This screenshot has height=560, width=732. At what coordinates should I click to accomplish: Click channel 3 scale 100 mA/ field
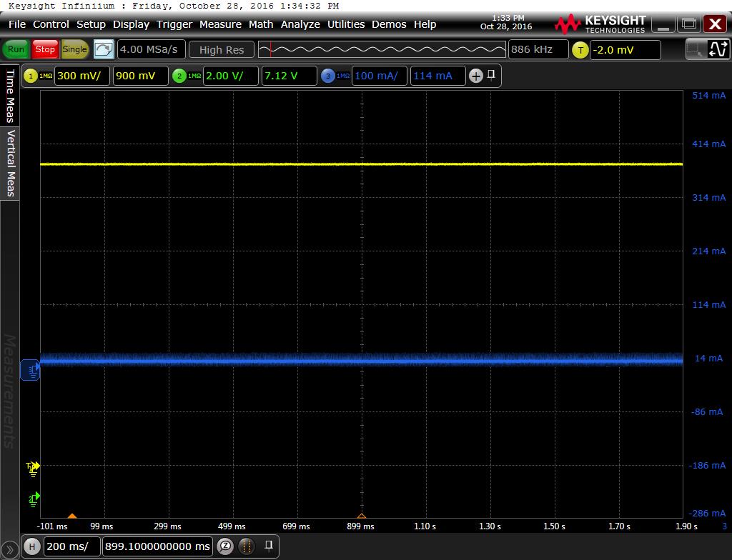tap(380, 76)
